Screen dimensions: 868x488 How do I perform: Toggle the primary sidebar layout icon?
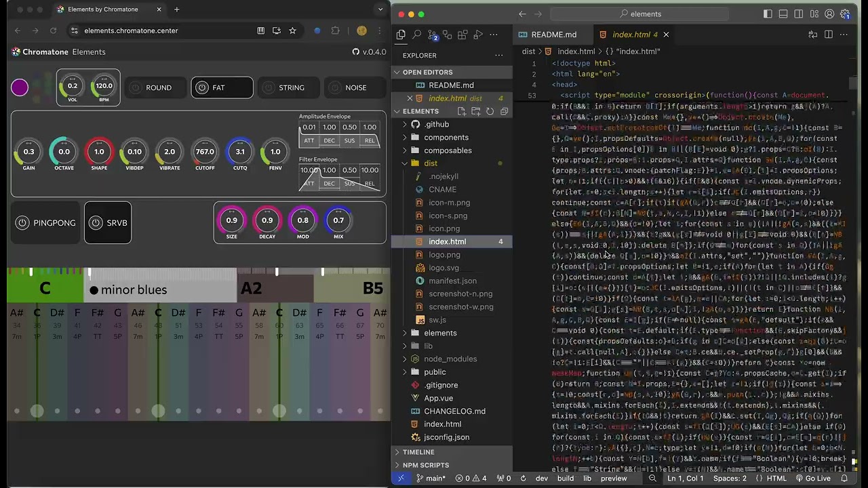768,14
